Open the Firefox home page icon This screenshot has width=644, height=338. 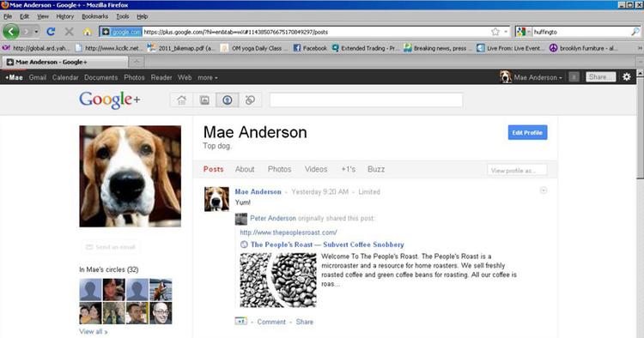click(x=87, y=32)
